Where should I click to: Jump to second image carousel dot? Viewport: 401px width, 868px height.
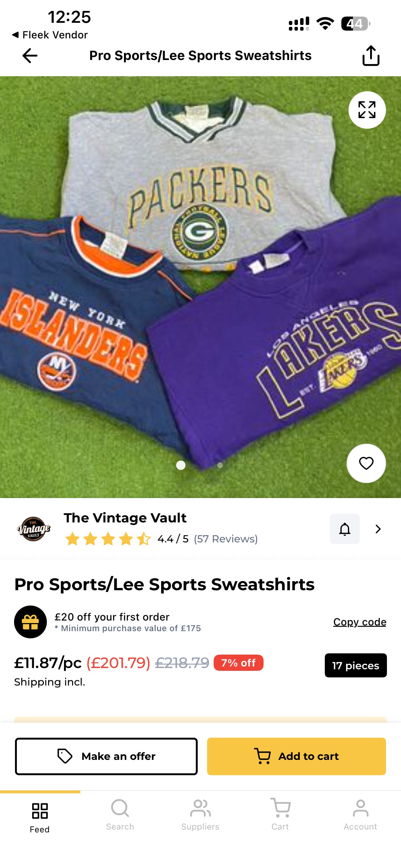(220, 465)
